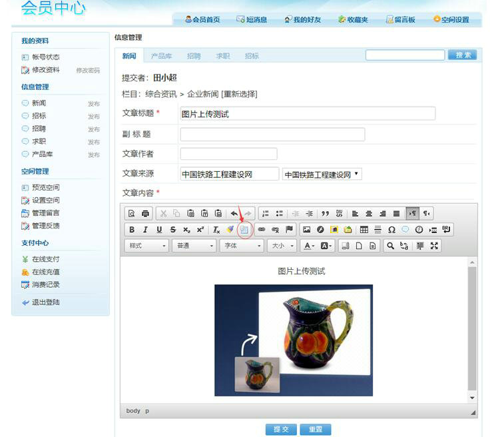Screen dimensions: 504x437
Task: Click the circled image upload icon
Action: (x=244, y=230)
